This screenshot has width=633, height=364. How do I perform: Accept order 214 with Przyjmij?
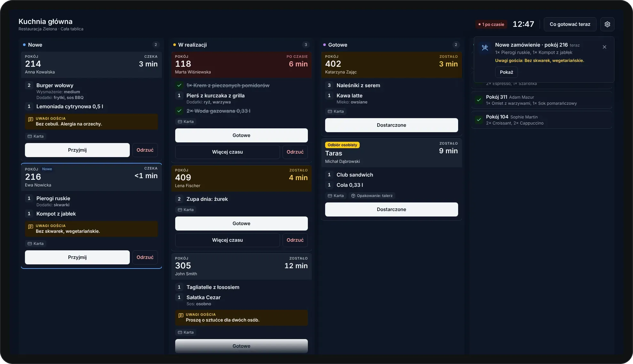[x=77, y=150]
